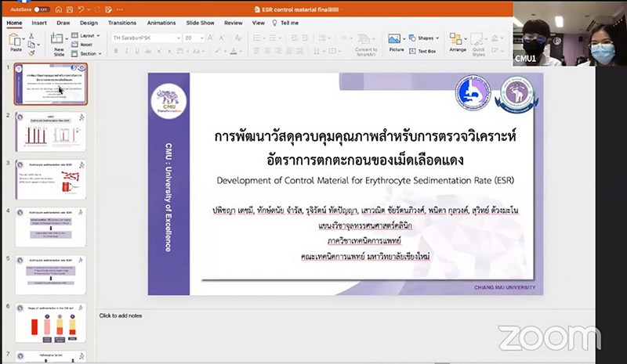Click the redo icon in title bar
The width and height of the screenshot is (627, 364).
pyautogui.click(x=97, y=9)
